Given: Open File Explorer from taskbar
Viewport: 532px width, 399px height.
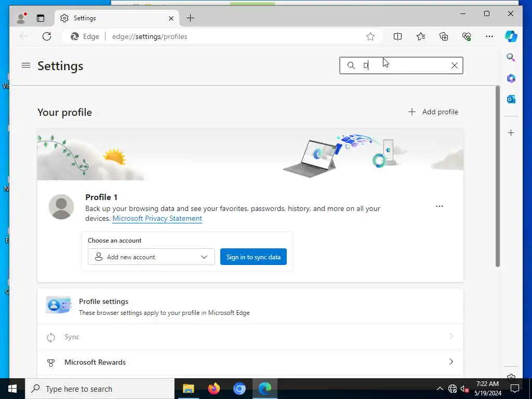Looking at the screenshot, I should (188, 389).
